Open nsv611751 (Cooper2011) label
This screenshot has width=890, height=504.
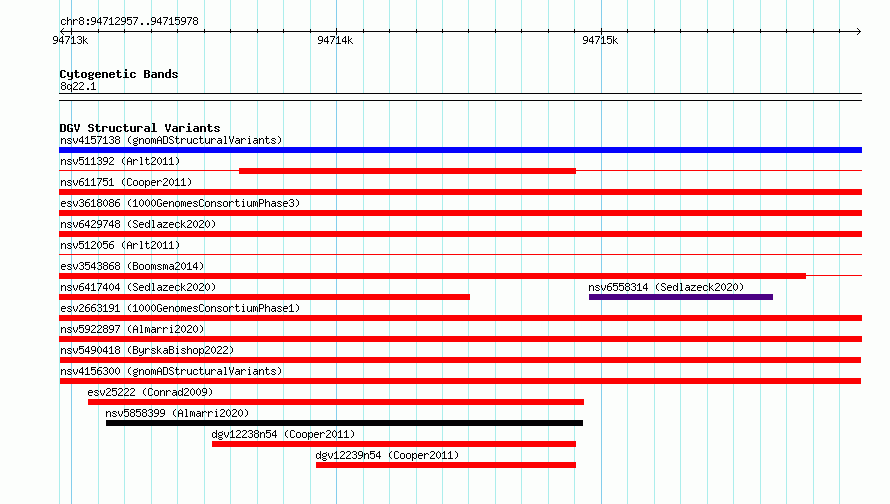click(126, 182)
